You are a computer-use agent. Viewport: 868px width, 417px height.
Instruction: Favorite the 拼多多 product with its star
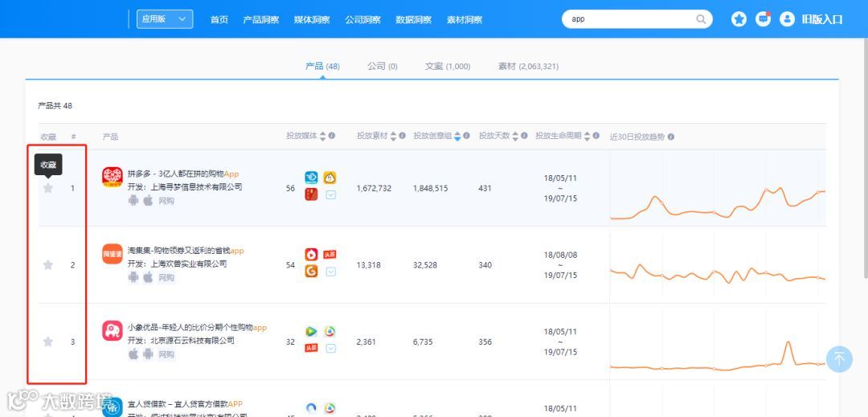[48, 188]
